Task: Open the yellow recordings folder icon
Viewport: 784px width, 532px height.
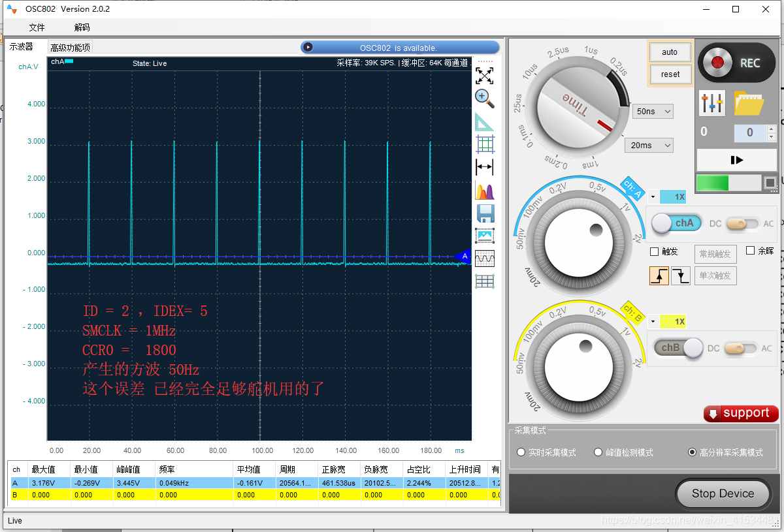Action: 749,102
